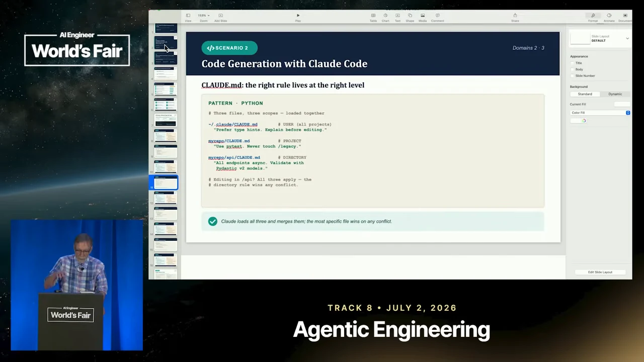The height and width of the screenshot is (362, 644).
Task: Select slide 9 thumbnail in navigator
Action: tap(166, 151)
